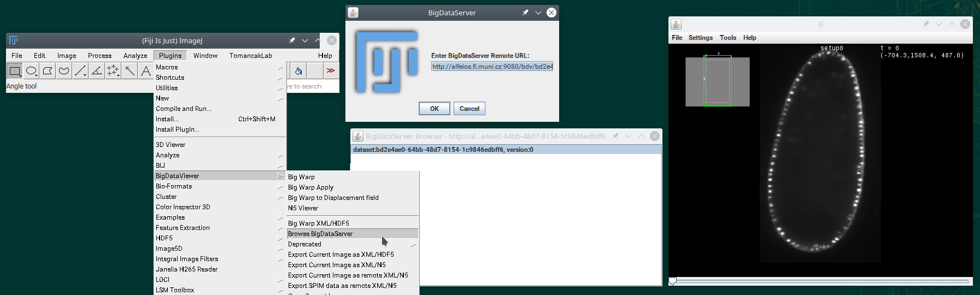This screenshot has width=980, height=295.
Task: Select the Text tool
Action: click(145, 70)
